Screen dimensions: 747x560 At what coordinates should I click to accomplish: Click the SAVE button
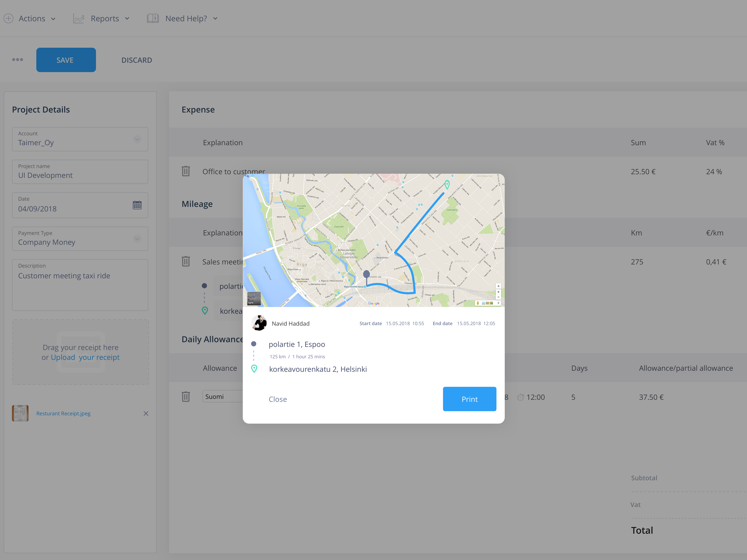66,60
